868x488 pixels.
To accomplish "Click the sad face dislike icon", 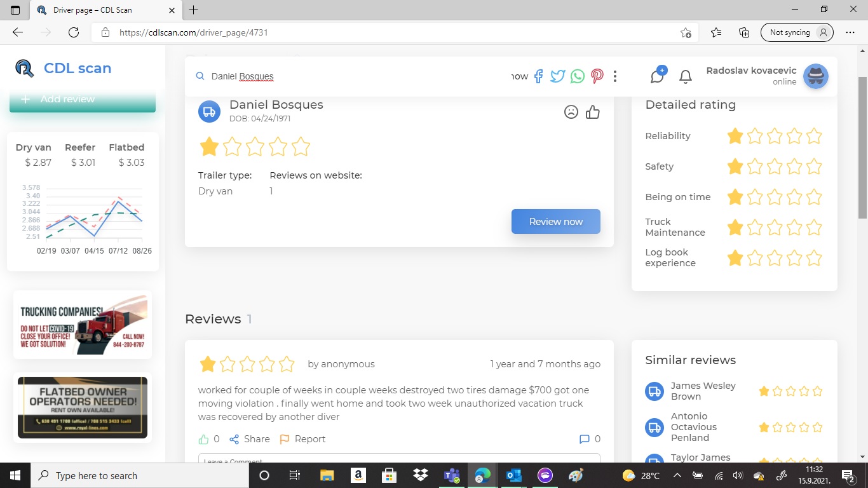I will pyautogui.click(x=571, y=112).
